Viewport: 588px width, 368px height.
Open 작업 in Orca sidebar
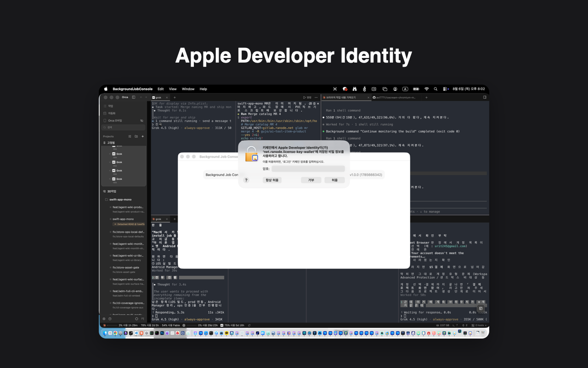(110, 106)
